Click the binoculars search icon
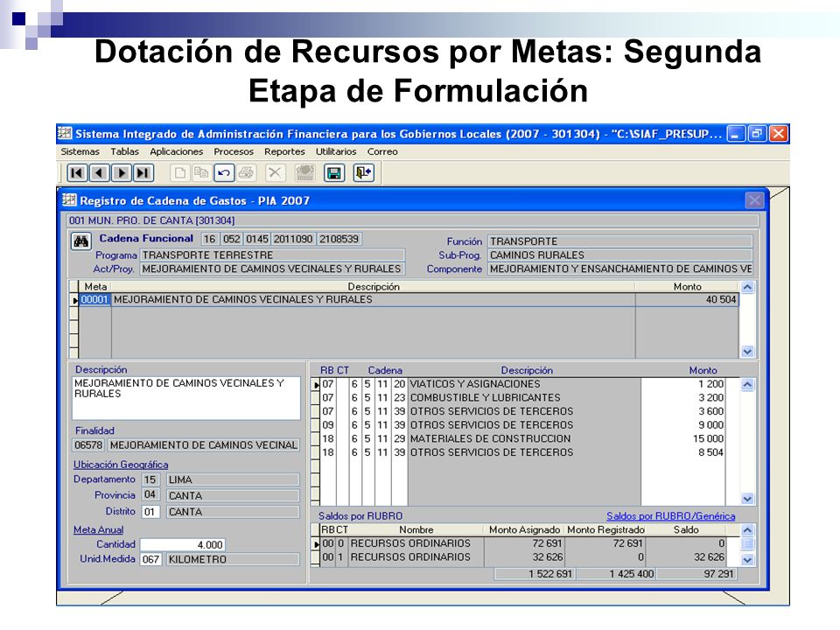Screen dimensions: 840x630 pos(80,241)
